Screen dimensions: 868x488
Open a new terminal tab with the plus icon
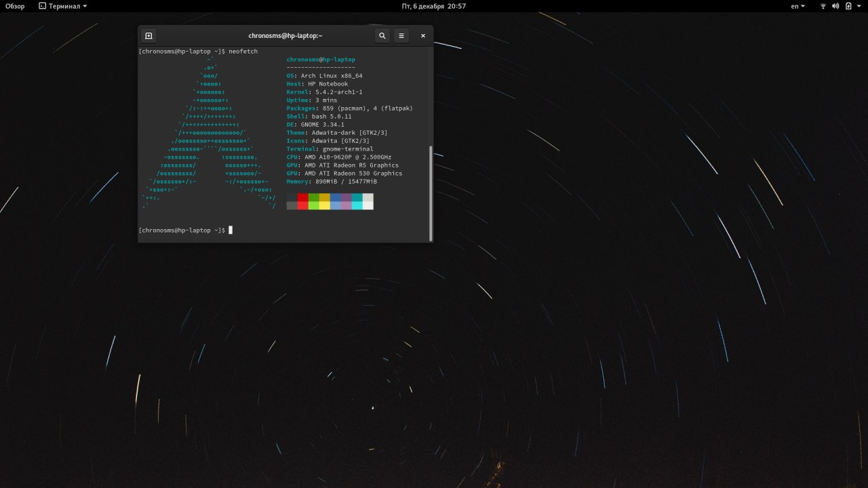pos(149,36)
